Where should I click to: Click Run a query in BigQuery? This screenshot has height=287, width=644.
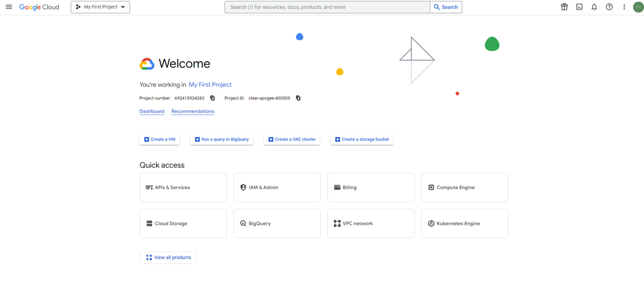click(x=222, y=139)
